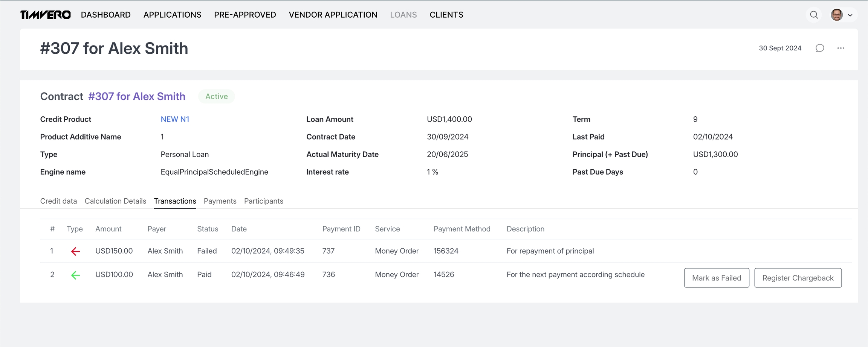Open the Participants tab

[263, 201]
